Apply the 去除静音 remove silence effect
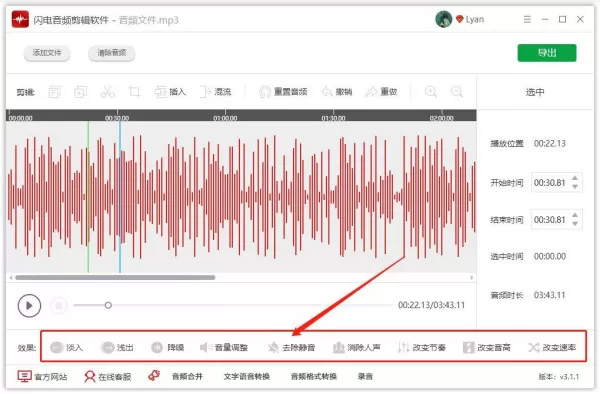The height and width of the screenshot is (394, 600). point(291,347)
